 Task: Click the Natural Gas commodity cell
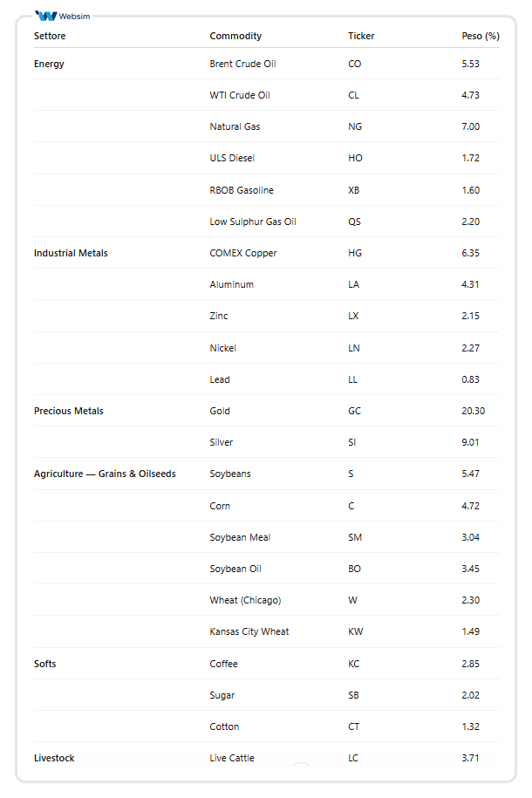[235, 126]
